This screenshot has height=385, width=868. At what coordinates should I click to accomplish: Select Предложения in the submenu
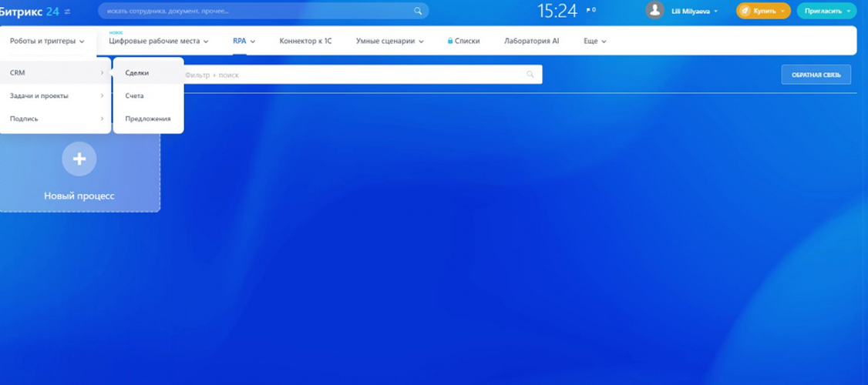(x=148, y=119)
